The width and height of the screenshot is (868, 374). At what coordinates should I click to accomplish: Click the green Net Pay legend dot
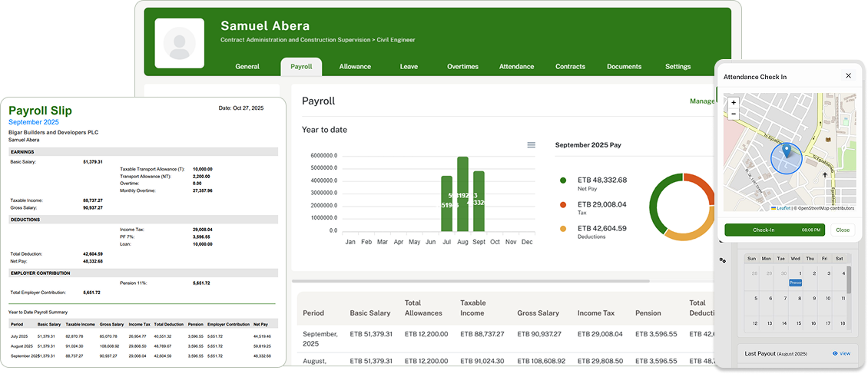pos(563,180)
